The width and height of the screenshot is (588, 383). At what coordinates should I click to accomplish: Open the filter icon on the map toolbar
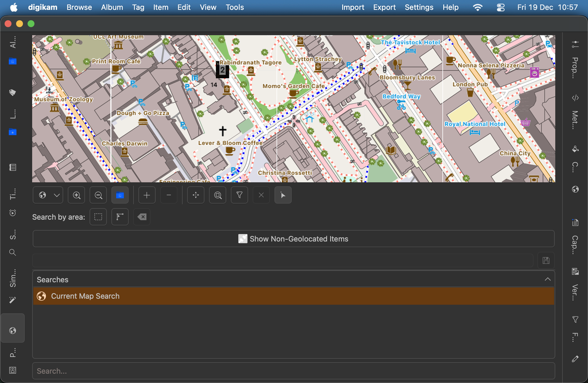click(239, 195)
